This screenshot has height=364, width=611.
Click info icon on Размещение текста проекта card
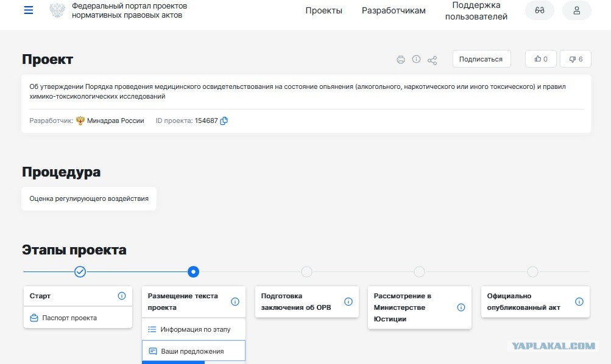click(235, 302)
